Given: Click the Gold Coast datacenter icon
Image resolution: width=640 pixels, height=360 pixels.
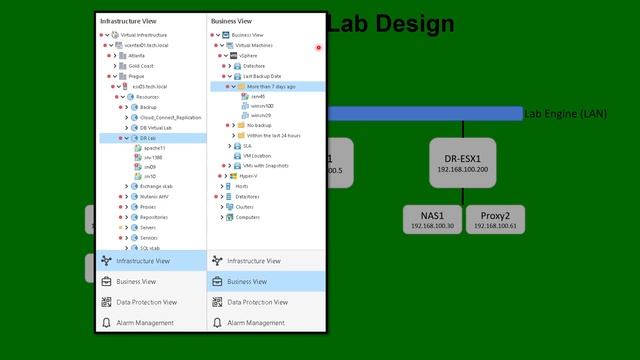Looking at the screenshot, I should [x=123, y=66].
